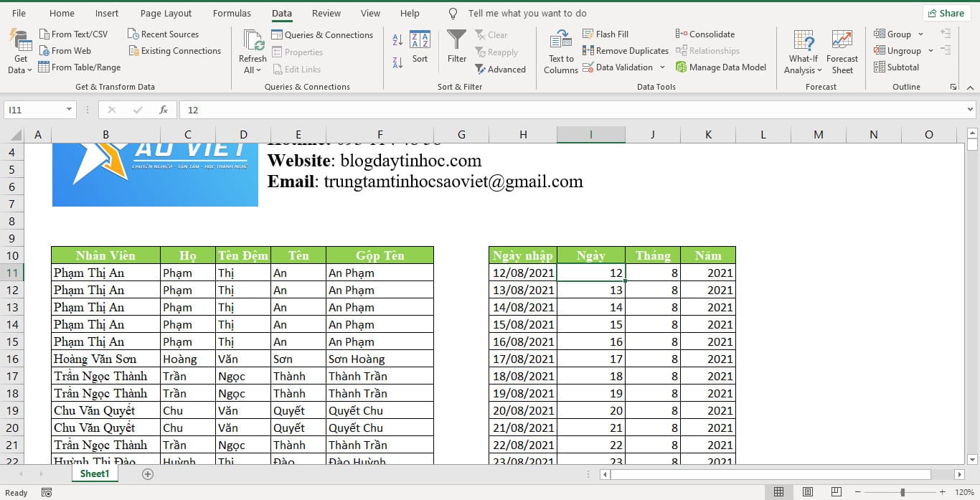Open Text to Columns

(560, 50)
